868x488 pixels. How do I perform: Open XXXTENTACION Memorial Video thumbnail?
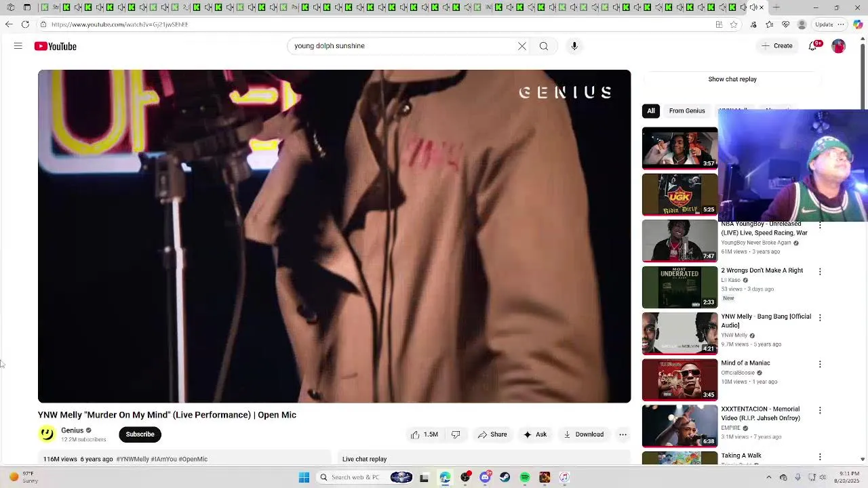pyautogui.click(x=679, y=426)
